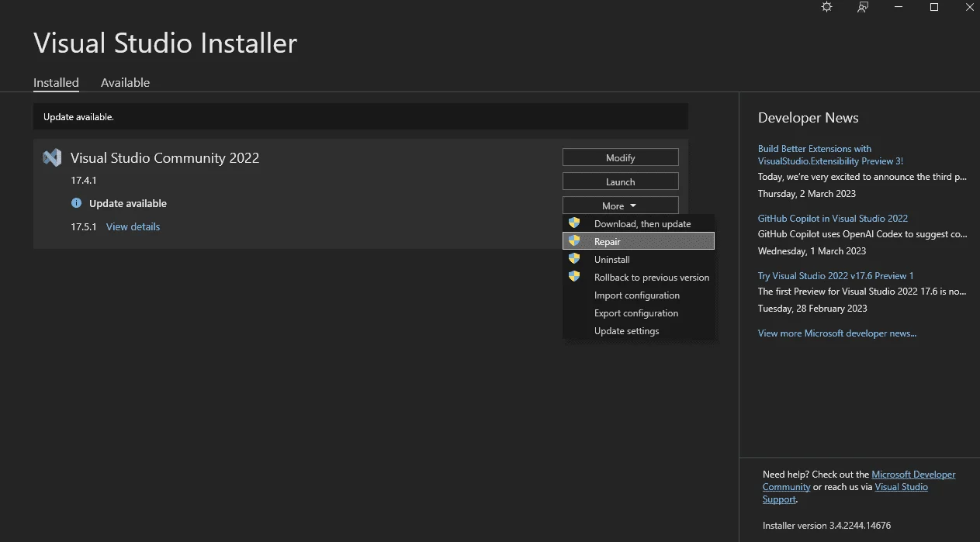980x542 pixels.
Task: Click Installer version 3.4.2244.14676 text
Action: (826, 525)
